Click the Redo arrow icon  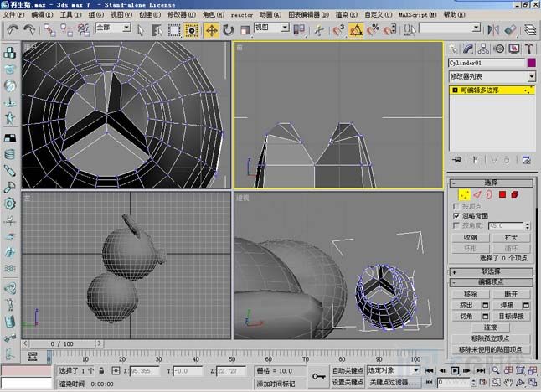coord(29,30)
